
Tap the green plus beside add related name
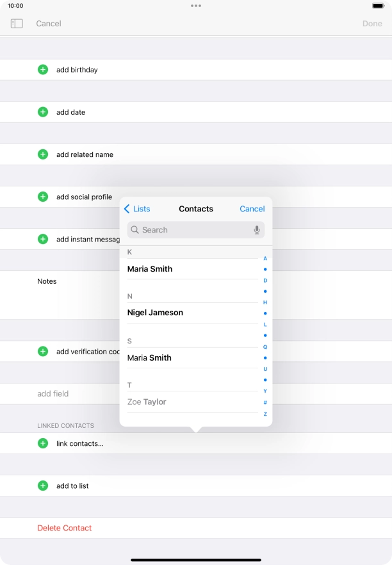[43, 154]
